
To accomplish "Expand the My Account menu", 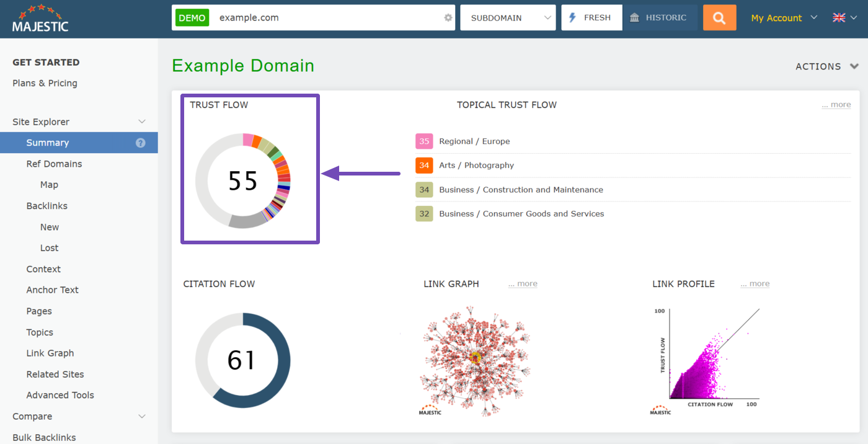I will tap(784, 18).
